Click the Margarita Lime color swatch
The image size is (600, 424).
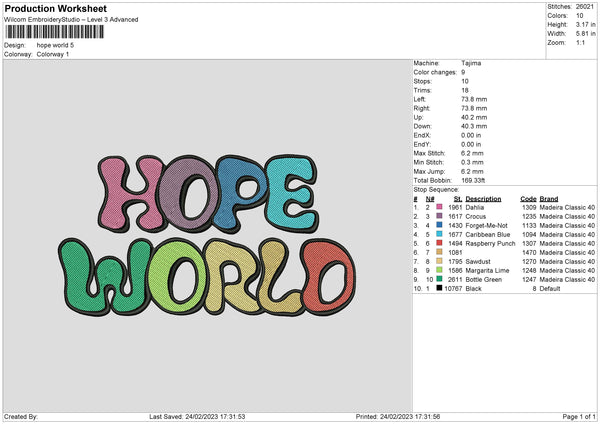tap(439, 270)
